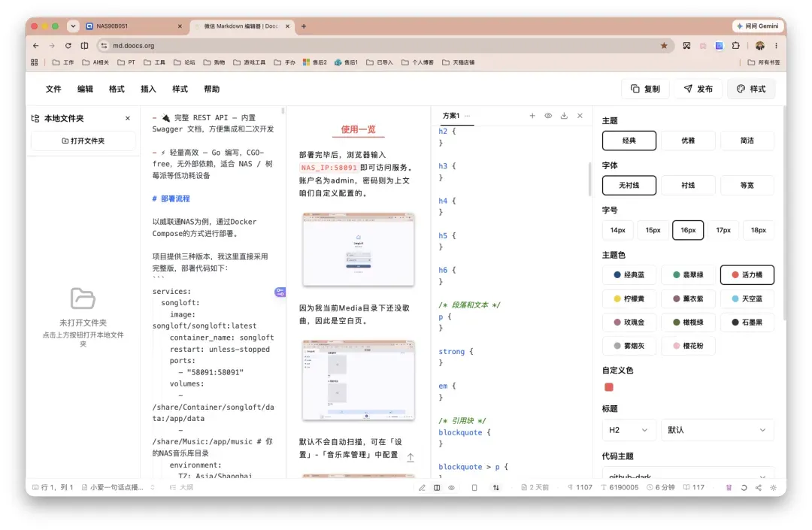Download the CSS scheme via download icon

click(x=564, y=116)
